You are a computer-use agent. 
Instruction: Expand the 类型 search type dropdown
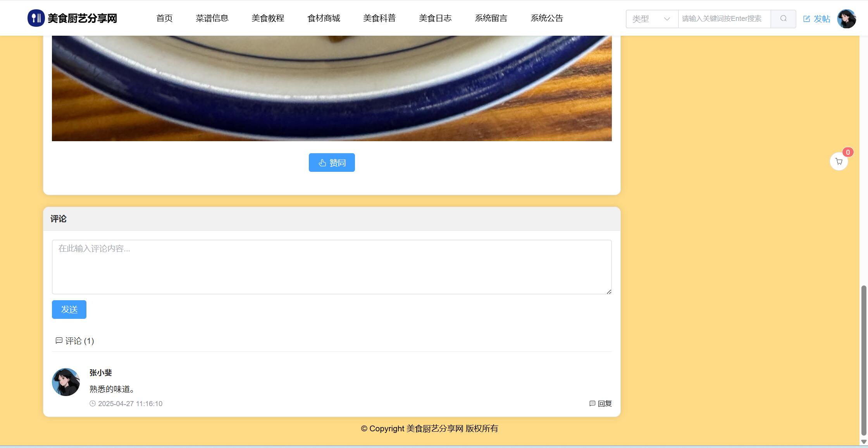tap(652, 19)
